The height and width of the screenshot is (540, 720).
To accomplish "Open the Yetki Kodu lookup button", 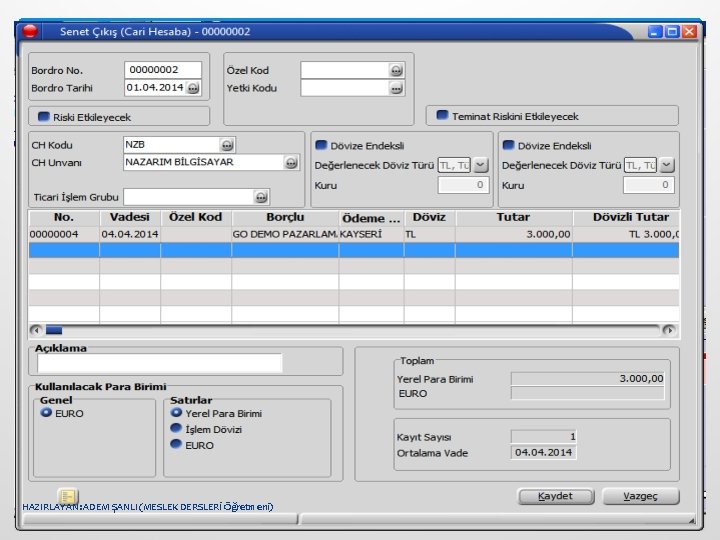I will pos(396,88).
